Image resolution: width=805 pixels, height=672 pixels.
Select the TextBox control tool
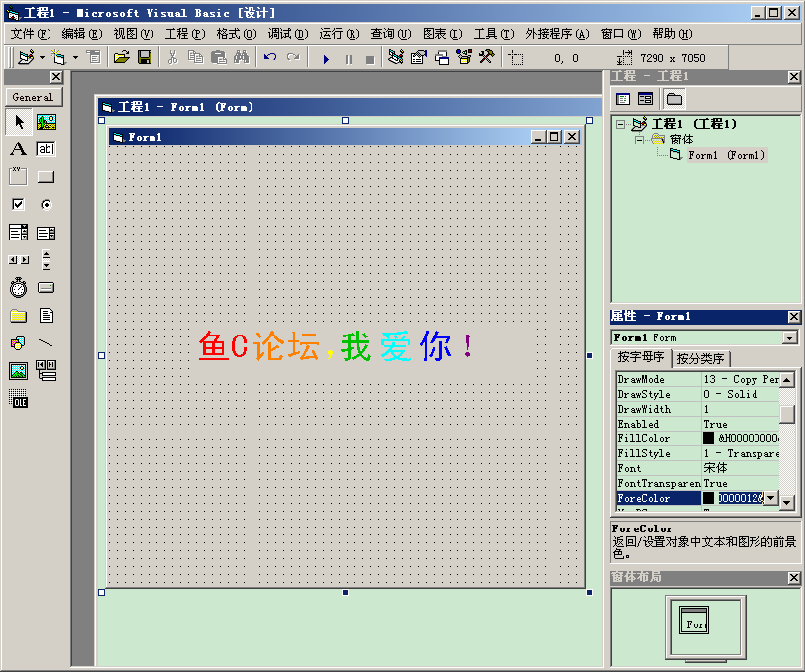47,149
